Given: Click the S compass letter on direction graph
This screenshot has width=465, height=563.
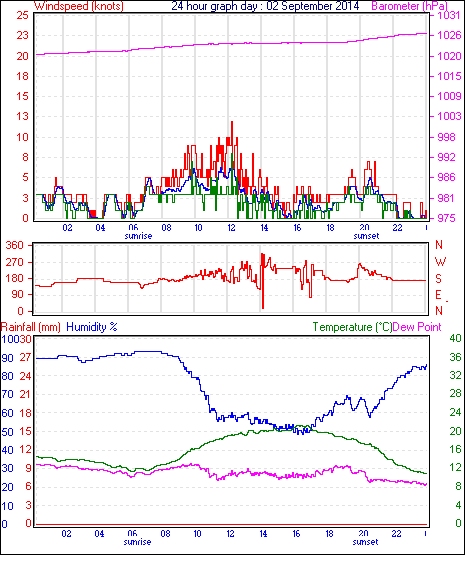Looking at the screenshot, I should (438, 279).
